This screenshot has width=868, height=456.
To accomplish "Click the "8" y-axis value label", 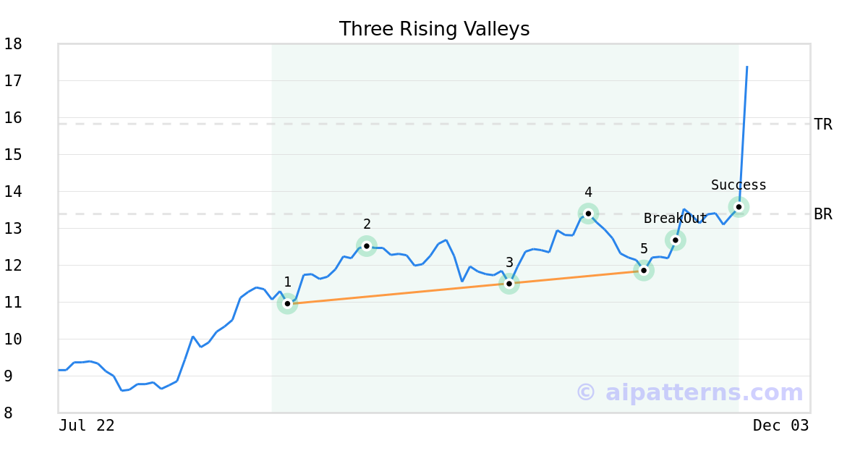I will (x=8, y=413).
